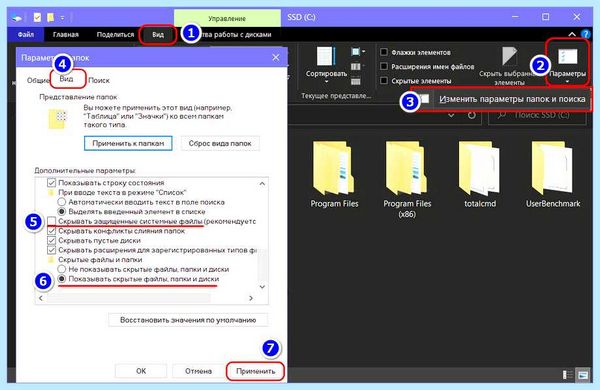Viewport: 600px width, 390px height.
Task: Open the Главная ribbon tab
Action: [x=65, y=34]
